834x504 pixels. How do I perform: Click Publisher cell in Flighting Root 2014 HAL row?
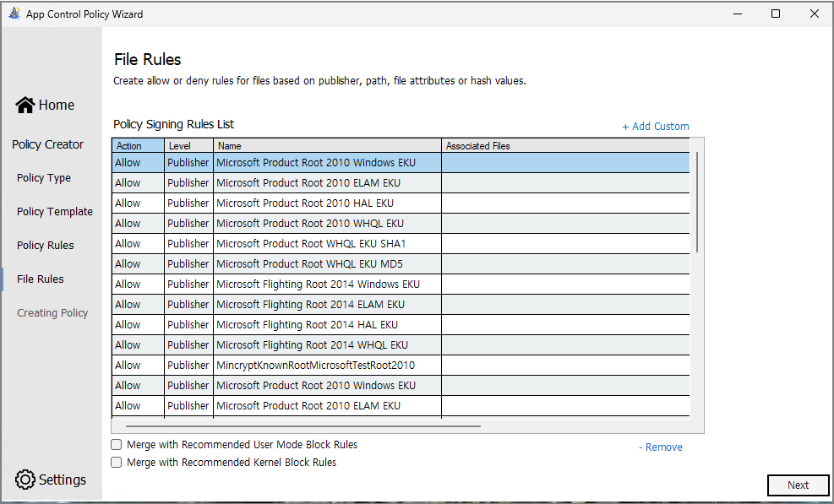tap(188, 324)
